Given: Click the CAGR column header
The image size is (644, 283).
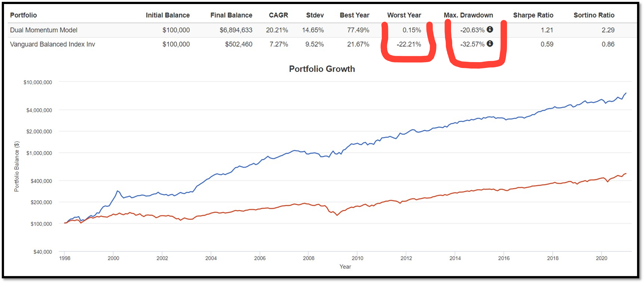Looking at the screenshot, I should (x=278, y=15).
